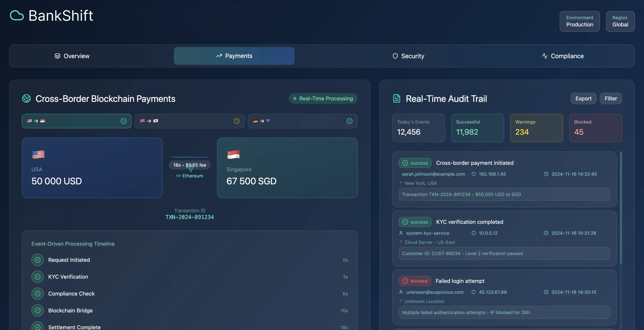Viewport: 644px width, 330px height.
Task: Click the alert icon on the Failed login attempt entry
Action: [406, 281]
